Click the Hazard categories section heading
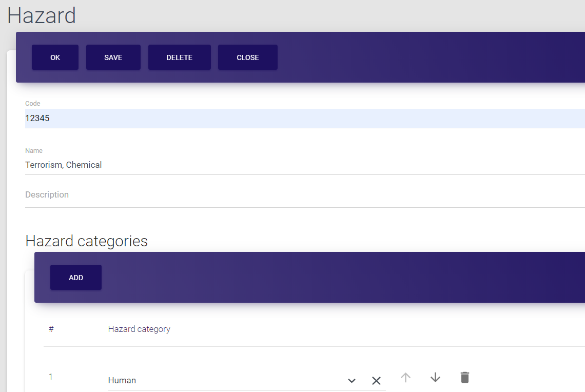Image resolution: width=585 pixels, height=392 pixels. pos(86,241)
